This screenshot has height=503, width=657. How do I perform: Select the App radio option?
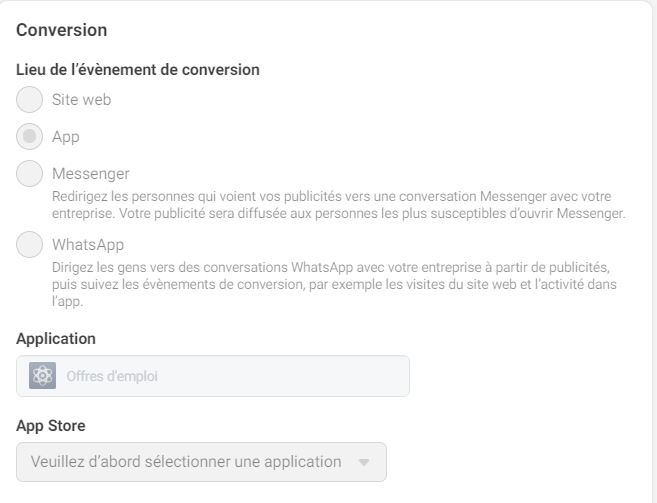pos(29,136)
